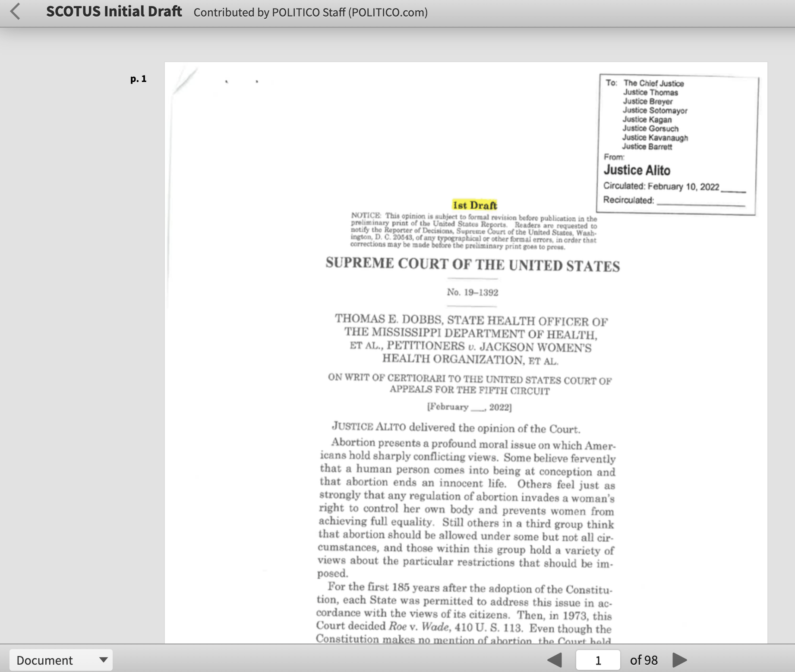
Task: Click the 'of 98' page count
Action: click(x=644, y=660)
